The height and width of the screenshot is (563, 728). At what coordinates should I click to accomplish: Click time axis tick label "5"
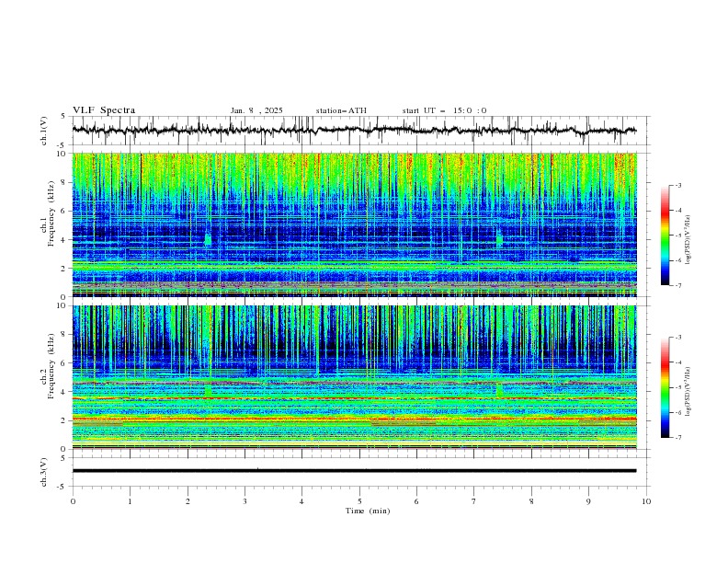[x=359, y=501]
